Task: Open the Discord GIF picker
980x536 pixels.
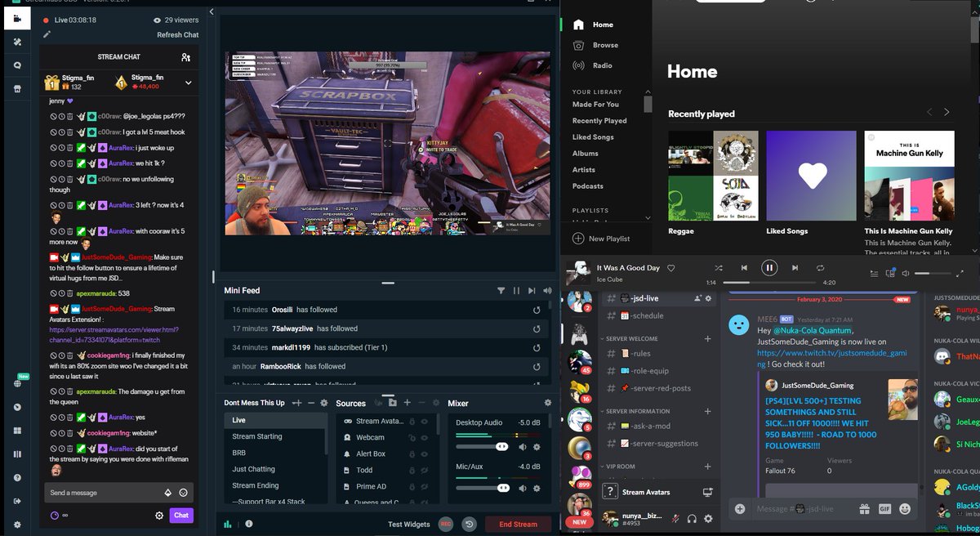Action: click(884, 508)
